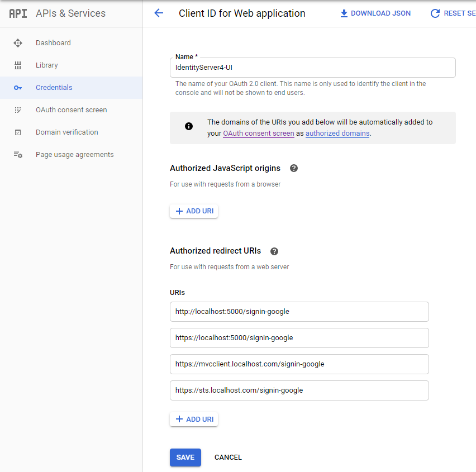Image resolution: width=476 pixels, height=472 pixels.
Task: Open Domain verification in the sidebar
Action: pyautogui.click(x=72, y=132)
